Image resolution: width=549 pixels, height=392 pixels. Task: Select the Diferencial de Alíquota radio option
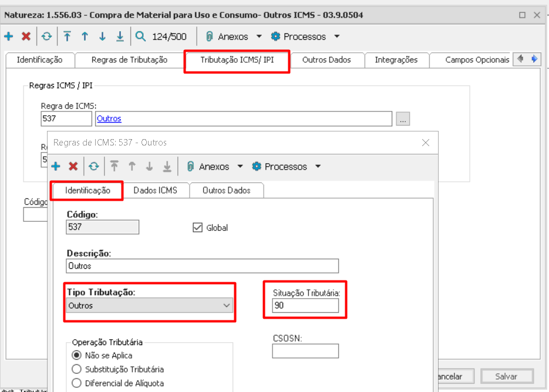tap(76, 383)
